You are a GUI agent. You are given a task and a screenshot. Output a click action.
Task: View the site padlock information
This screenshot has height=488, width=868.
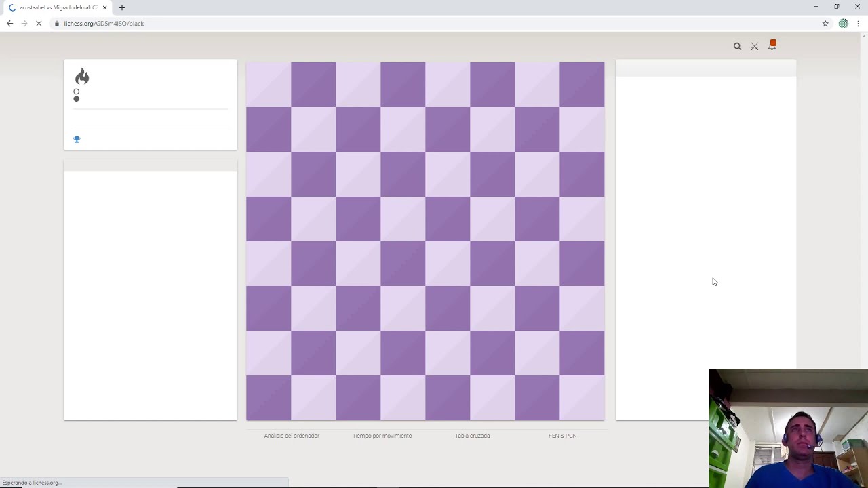point(58,23)
